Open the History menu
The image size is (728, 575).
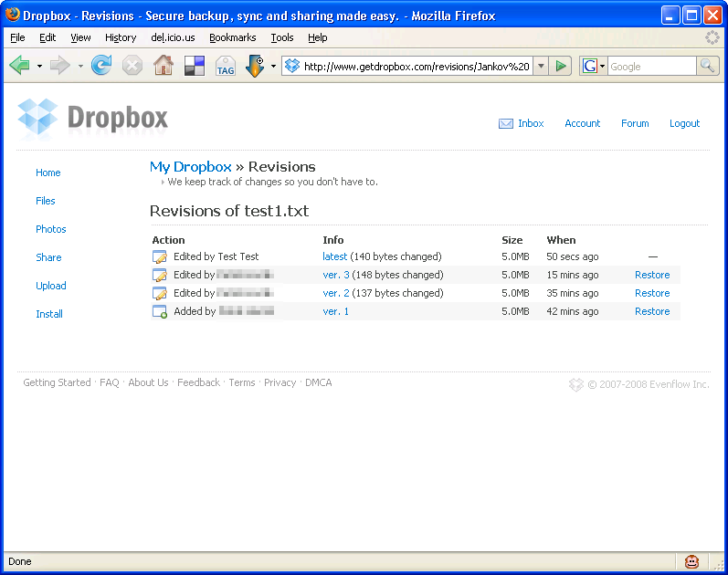pyautogui.click(x=121, y=37)
